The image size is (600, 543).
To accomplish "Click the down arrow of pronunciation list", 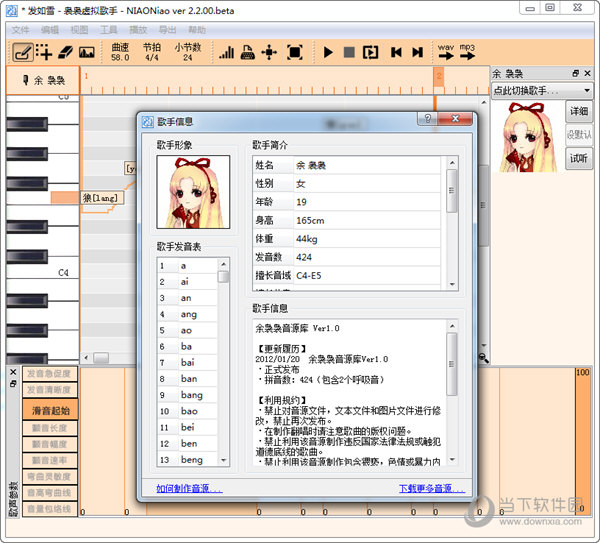I will coord(224,460).
